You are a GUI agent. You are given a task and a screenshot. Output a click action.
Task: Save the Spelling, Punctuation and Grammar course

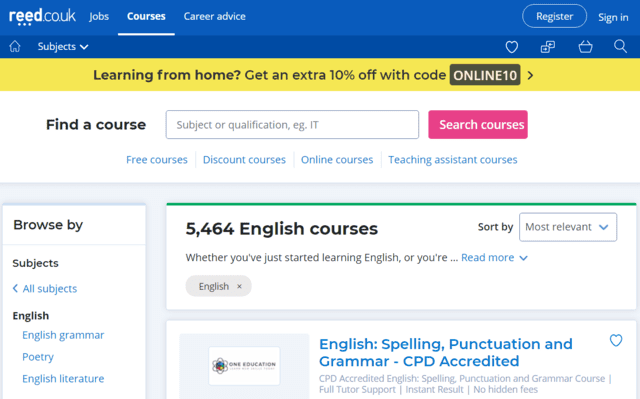616,340
